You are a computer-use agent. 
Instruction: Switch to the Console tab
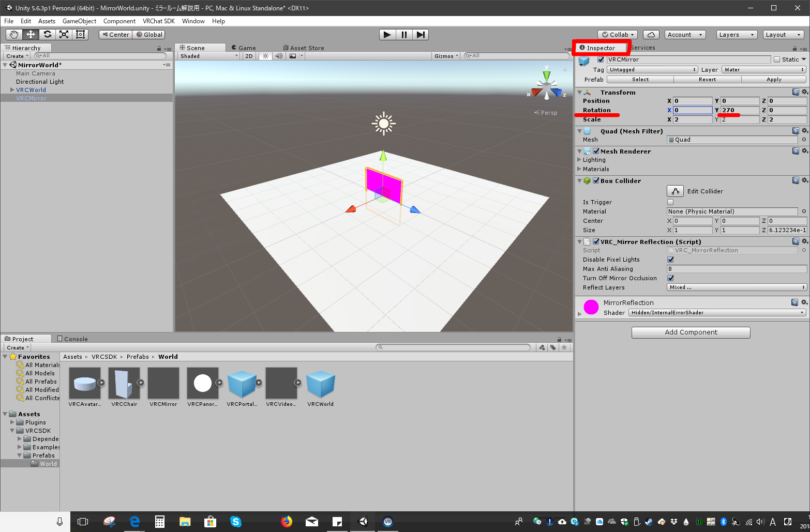[x=72, y=339]
